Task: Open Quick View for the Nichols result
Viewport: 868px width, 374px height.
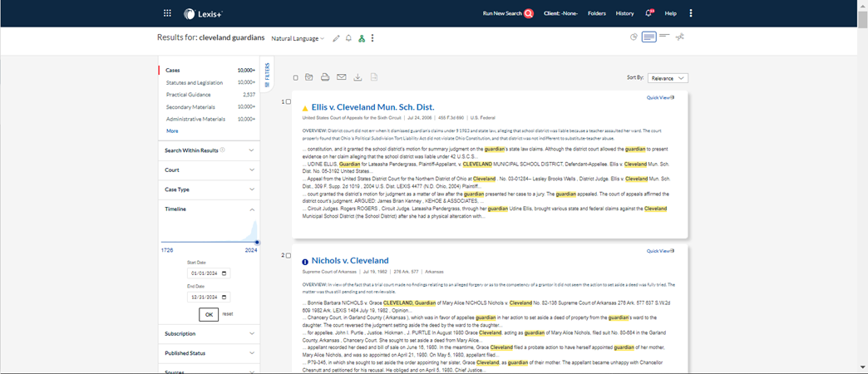Action: tap(660, 251)
